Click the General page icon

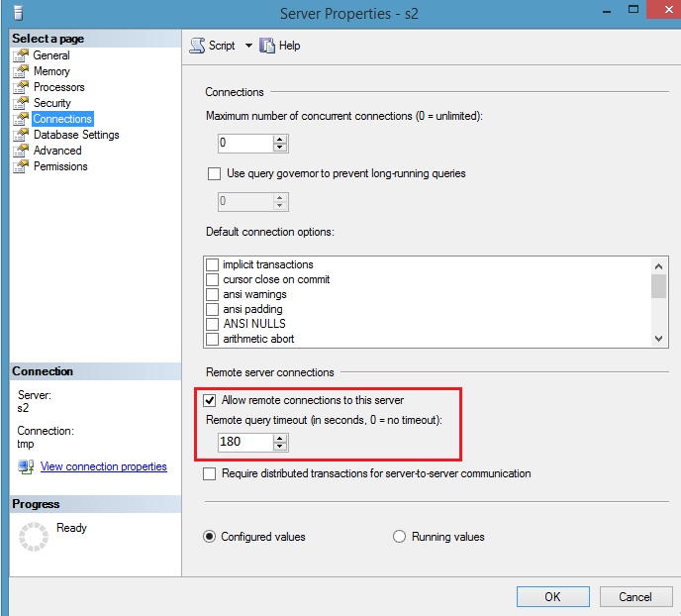21,55
